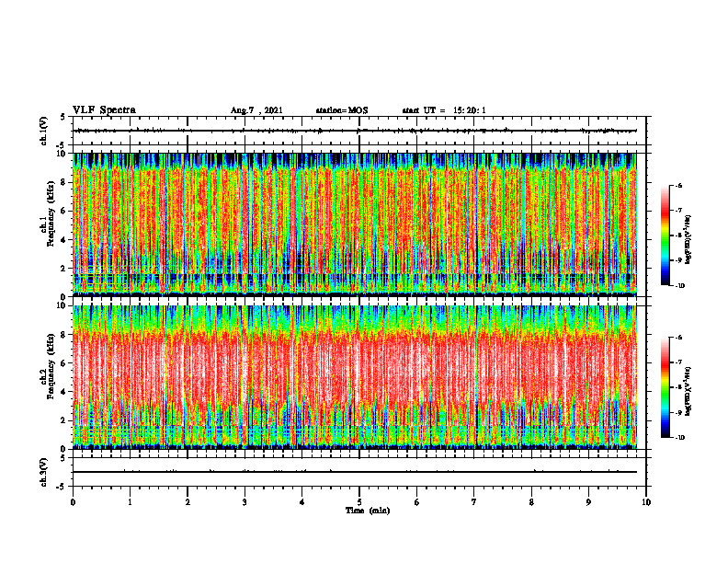This screenshot has height=563, width=728.
Task: Click time axis tick label "2"
Action: [x=188, y=502]
